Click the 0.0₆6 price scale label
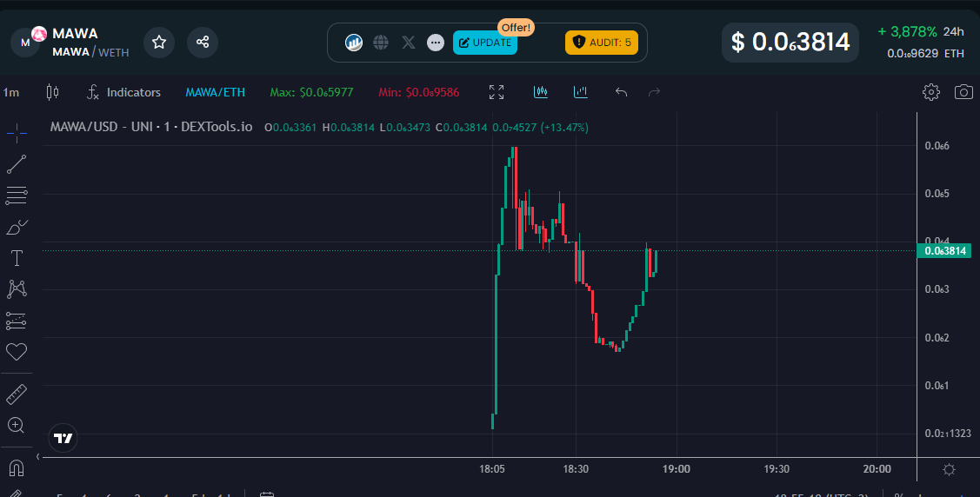 pos(937,146)
